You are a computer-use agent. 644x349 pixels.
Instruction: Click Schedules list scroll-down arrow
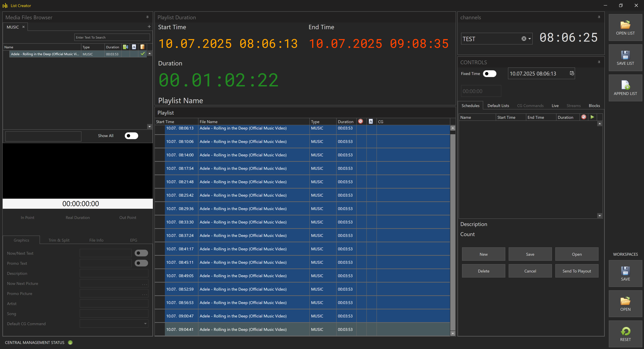click(x=600, y=216)
